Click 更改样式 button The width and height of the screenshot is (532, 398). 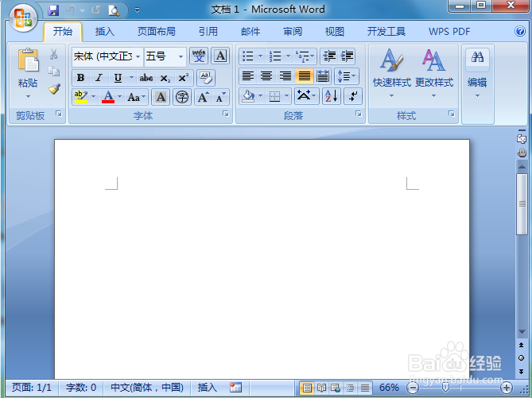[x=434, y=73]
